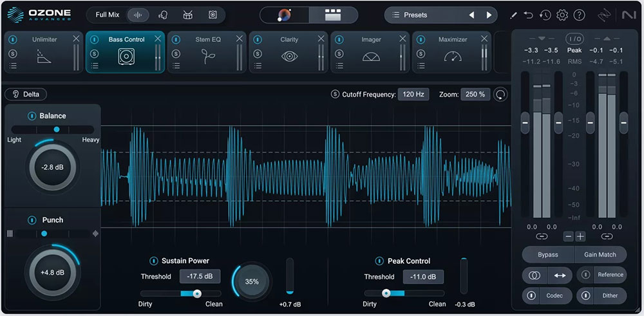Screen dimensions: 644x316
Task: Toggle the Balance section power
Action: 32,116
